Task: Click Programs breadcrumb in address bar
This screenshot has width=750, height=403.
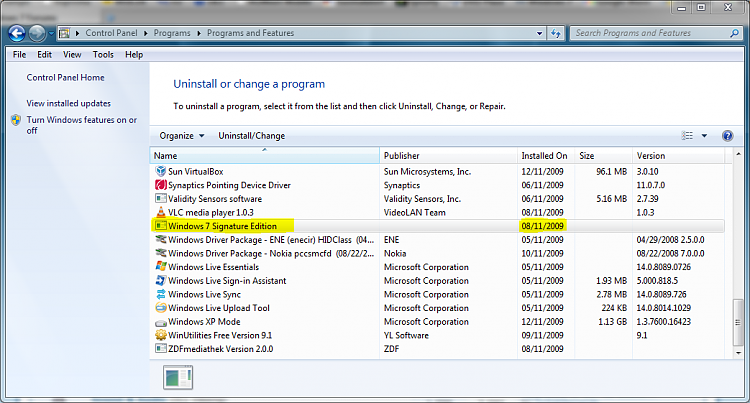Action: click(x=172, y=33)
